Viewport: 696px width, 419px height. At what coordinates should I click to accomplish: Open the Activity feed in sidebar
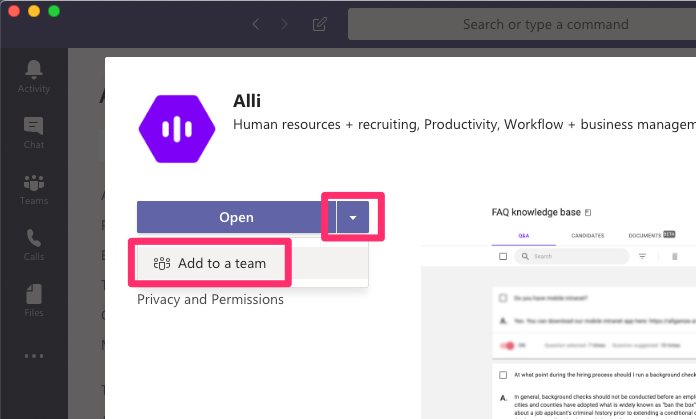coord(34,76)
